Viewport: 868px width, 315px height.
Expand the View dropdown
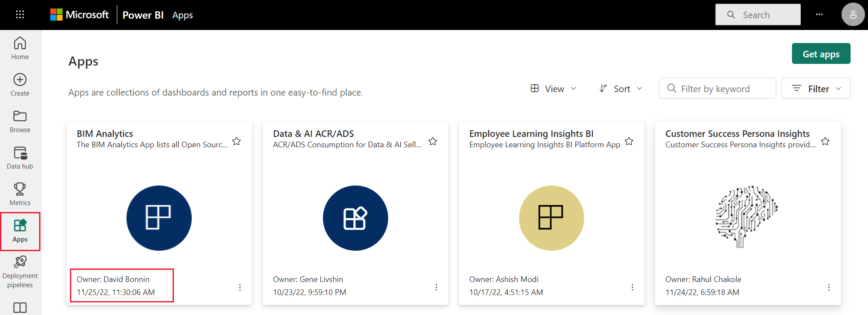(553, 89)
